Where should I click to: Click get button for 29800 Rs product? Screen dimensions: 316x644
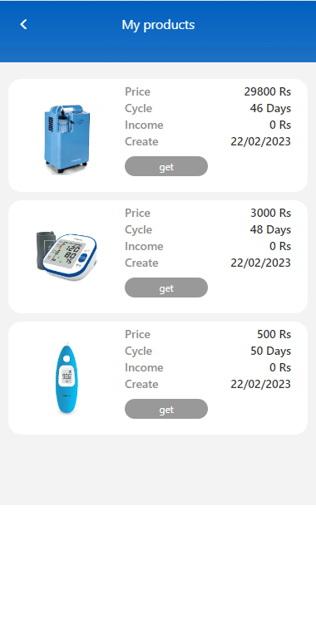pos(166,166)
